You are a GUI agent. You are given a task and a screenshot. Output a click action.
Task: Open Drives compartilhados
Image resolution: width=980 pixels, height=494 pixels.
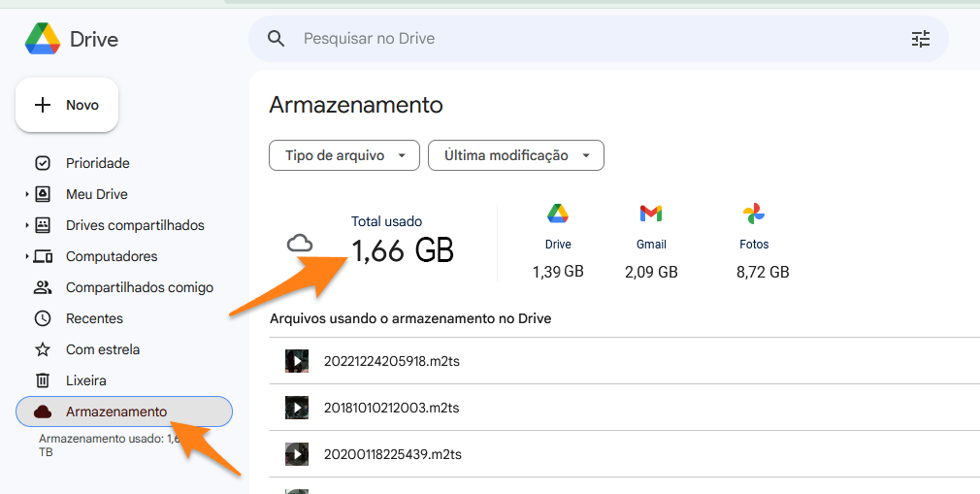(135, 225)
